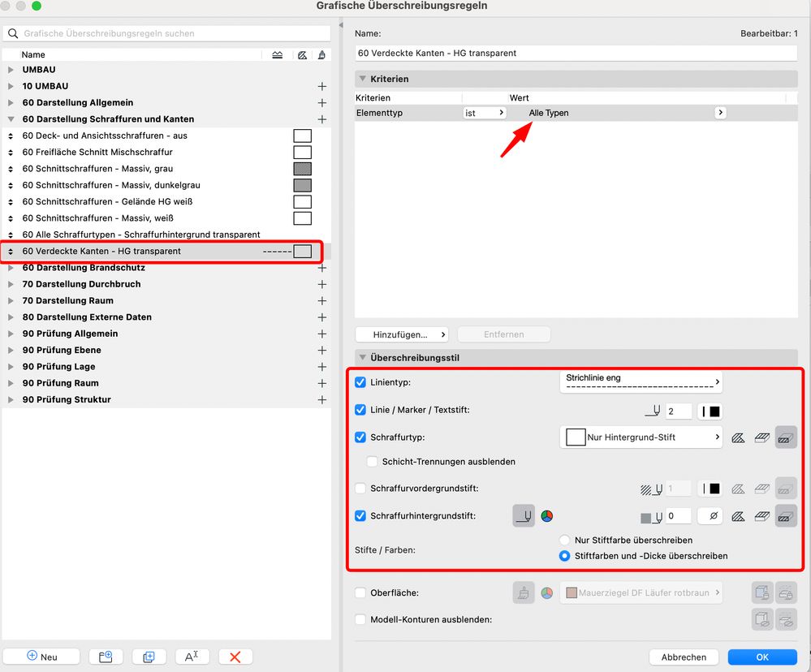Click the fill type column header icon

(303, 55)
